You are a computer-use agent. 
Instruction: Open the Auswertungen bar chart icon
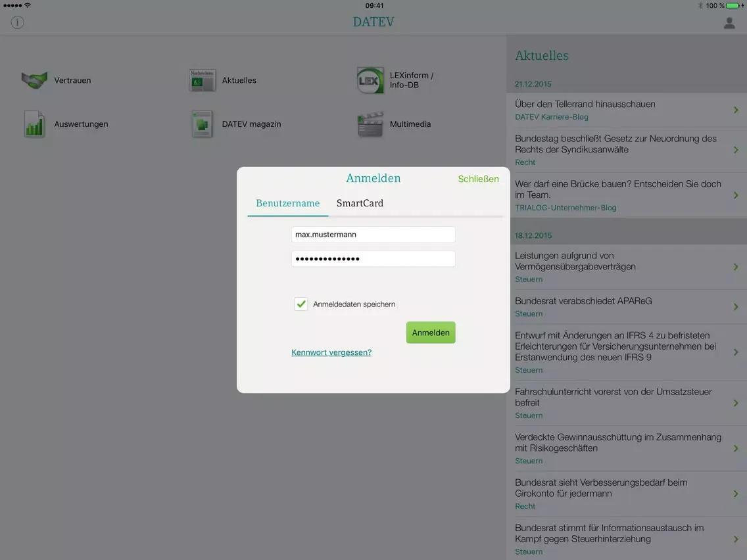pos(34,124)
